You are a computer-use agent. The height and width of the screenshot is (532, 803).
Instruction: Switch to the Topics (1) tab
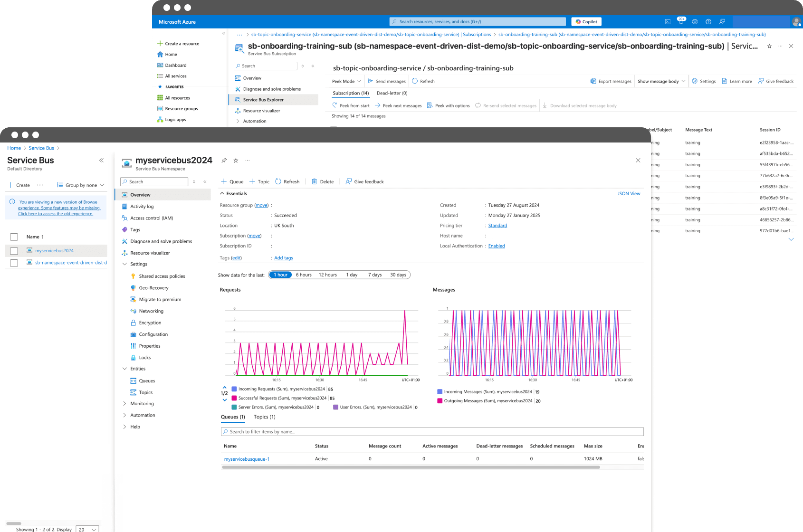[x=264, y=417]
